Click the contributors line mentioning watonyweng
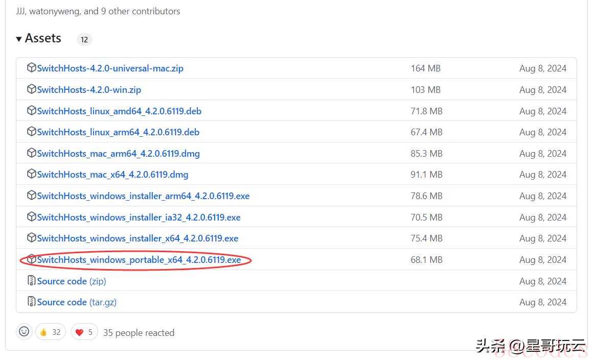Image resolution: width=596 pixels, height=364 pixels. point(98,11)
